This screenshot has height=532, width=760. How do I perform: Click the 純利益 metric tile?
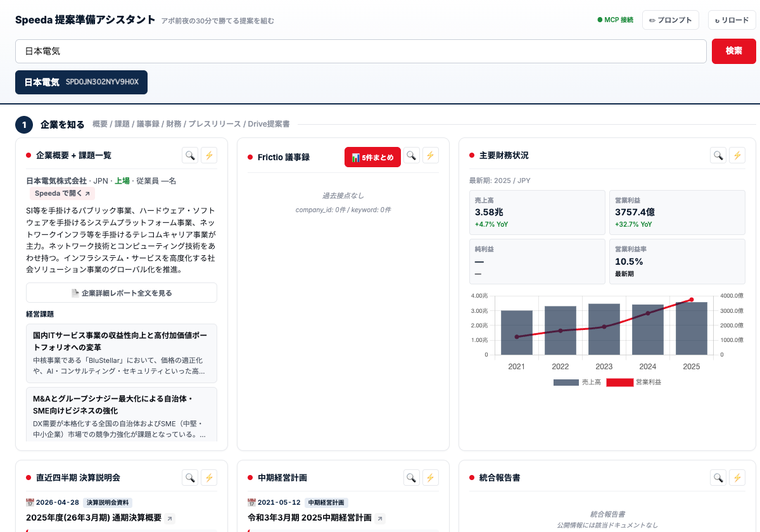coord(538,262)
